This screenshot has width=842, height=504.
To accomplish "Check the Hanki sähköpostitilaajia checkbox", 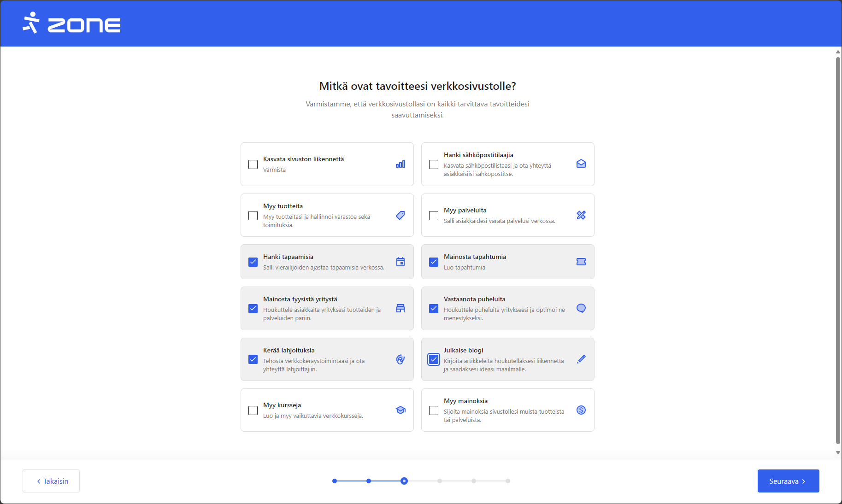I will click(434, 164).
